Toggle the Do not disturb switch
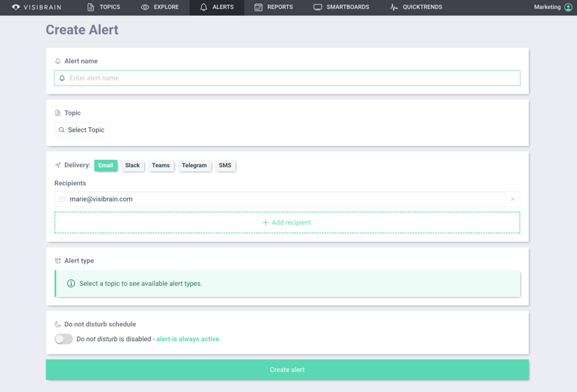577x392 pixels. pos(64,339)
